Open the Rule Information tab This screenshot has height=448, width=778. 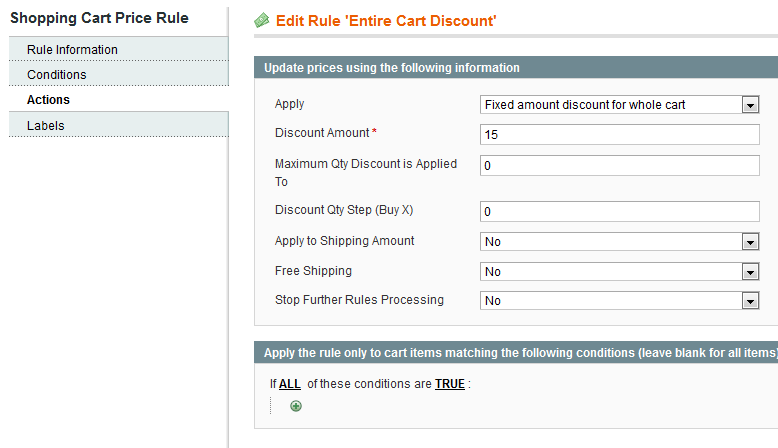tap(72, 50)
